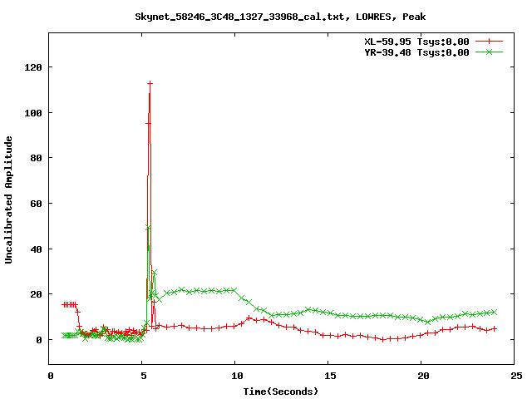This screenshot has height=399, width=532.
Task: Click the green YR legend line sample
Action: pyautogui.click(x=489, y=52)
